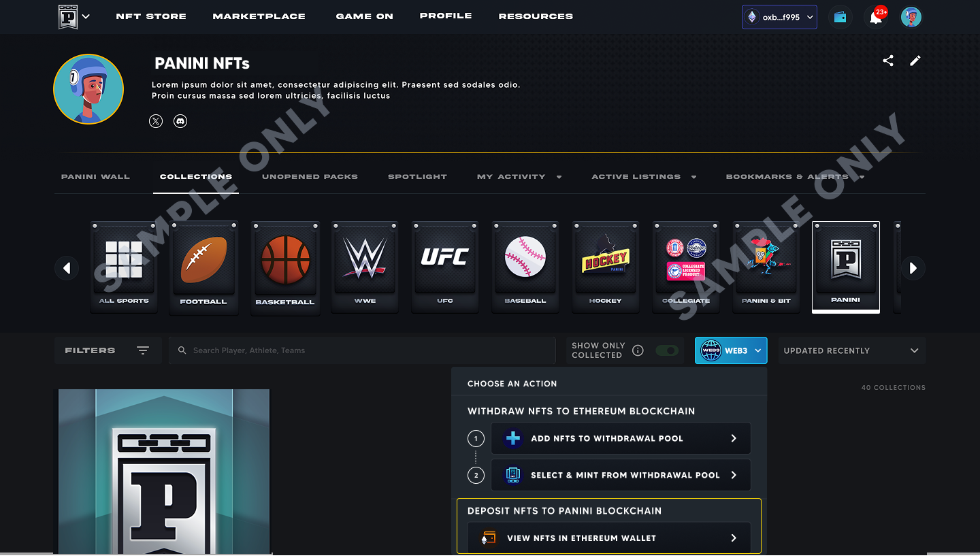980x560 pixels.
Task: Go to the Marketplace menu
Action: (259, 16)
